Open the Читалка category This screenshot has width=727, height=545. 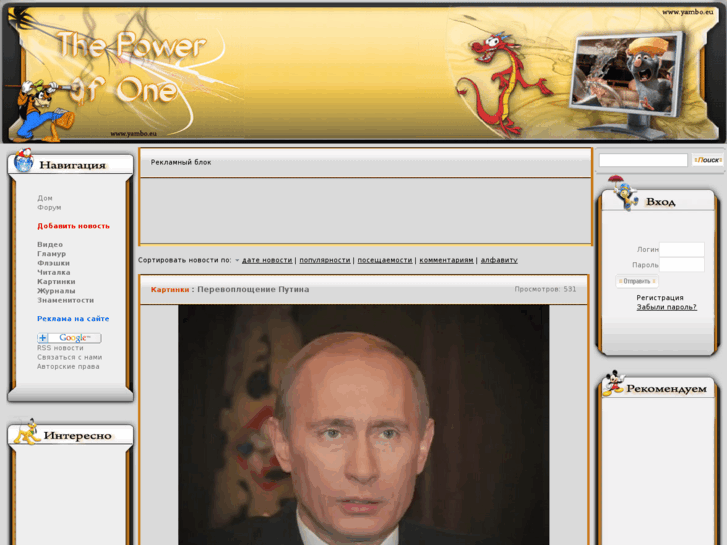coord(54,272)
